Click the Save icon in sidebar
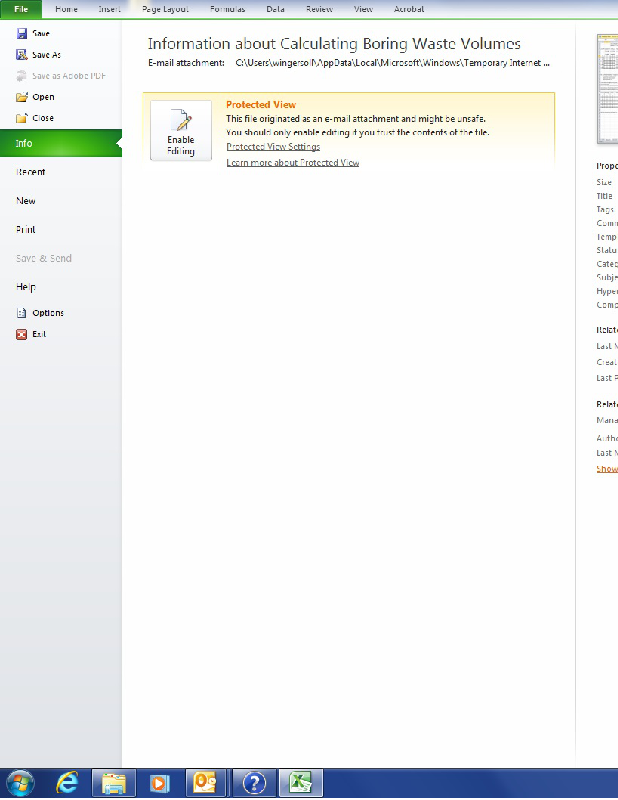618x800 pixels. pos(22,34)
